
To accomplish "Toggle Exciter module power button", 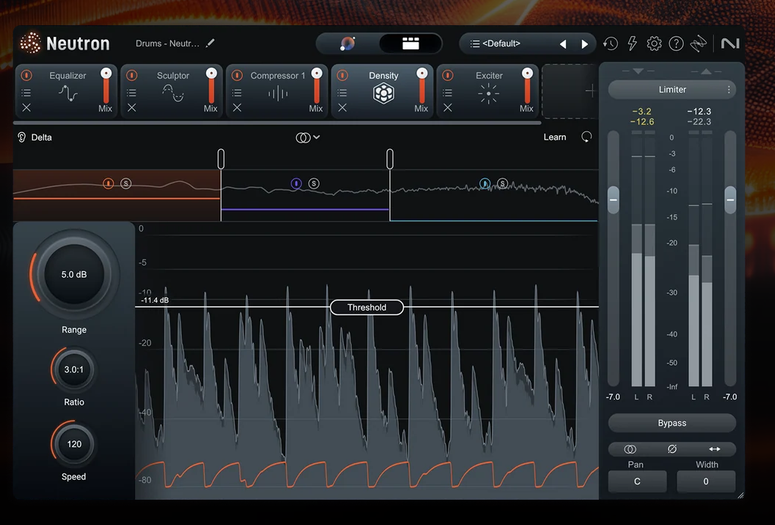I will pyautogui.click(x=447, y=75).
